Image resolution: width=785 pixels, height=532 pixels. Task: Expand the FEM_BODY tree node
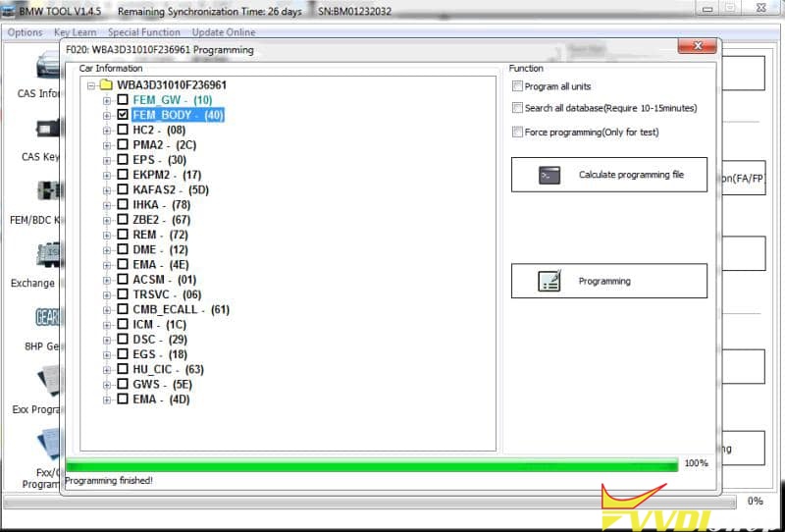tap(107, 116)
